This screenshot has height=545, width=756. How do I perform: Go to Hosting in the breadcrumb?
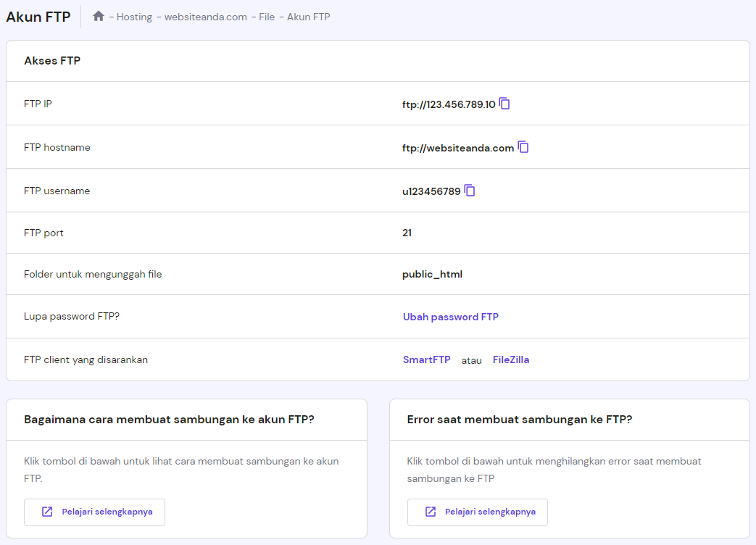point(134,17)
